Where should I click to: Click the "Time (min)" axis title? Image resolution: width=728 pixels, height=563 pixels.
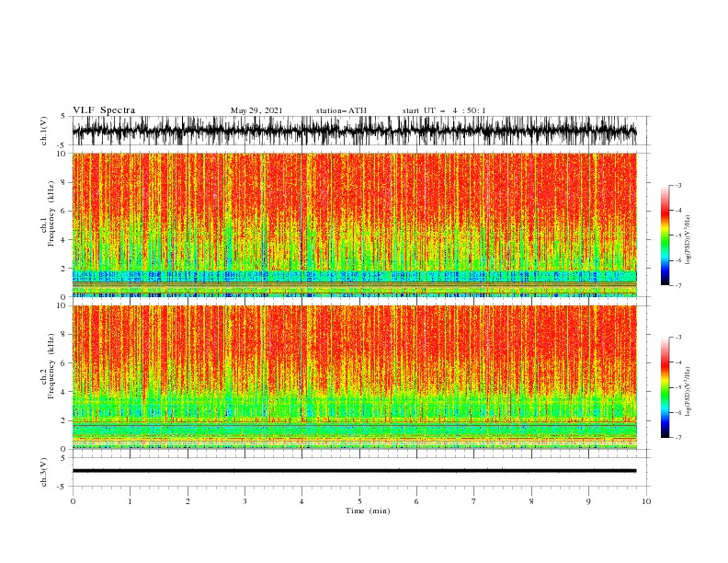coord(368,511)
